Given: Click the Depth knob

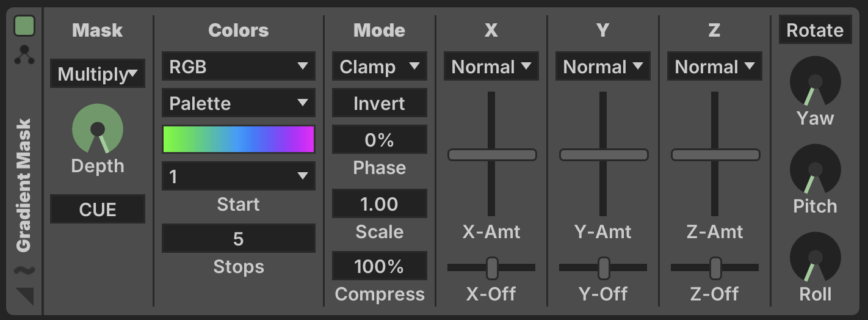Looking at the screenshot, I should pyautogui.click(x=98, y=129).
